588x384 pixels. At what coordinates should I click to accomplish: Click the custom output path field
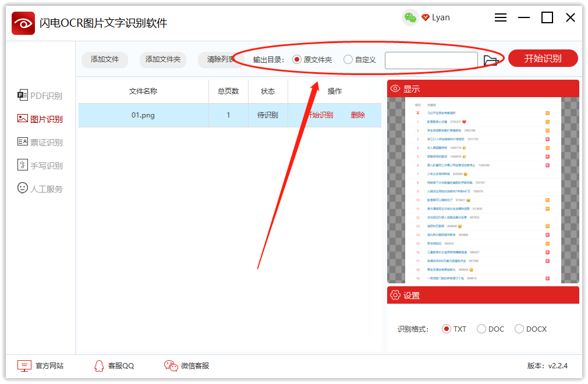pyautogui.click(x=431, y=61)
